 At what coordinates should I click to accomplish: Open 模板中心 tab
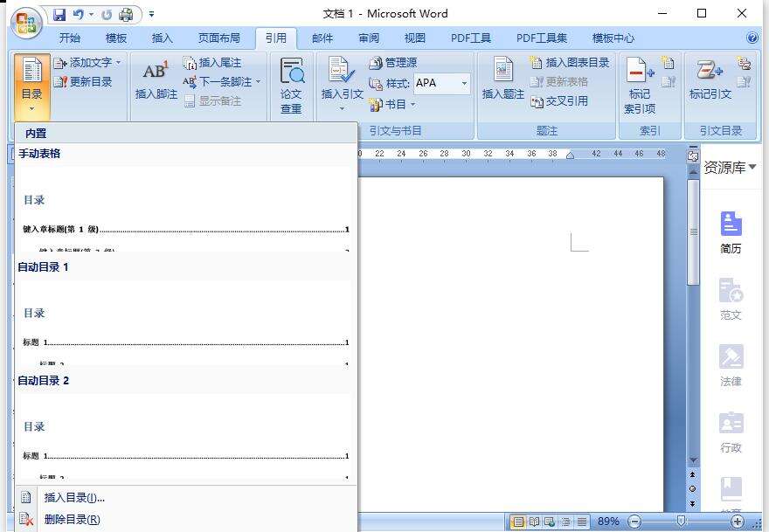pyautogui.click(x=613, y=38)
